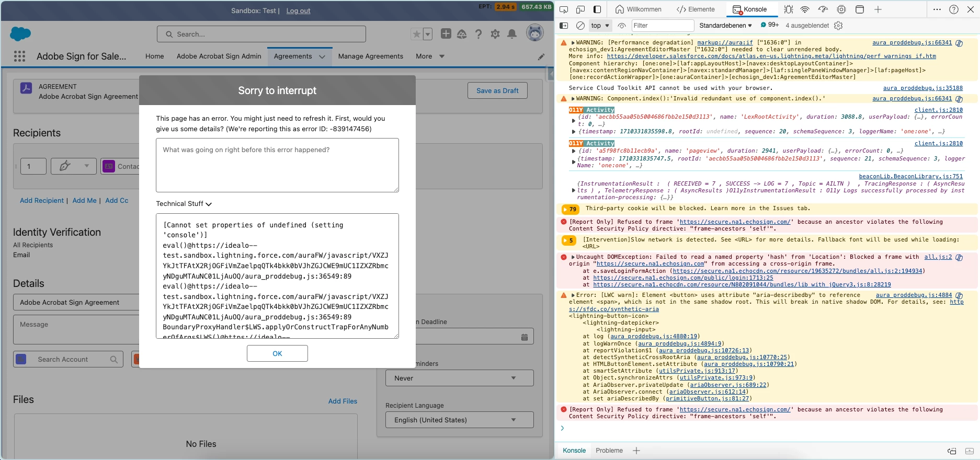Open the user profile avatar
Image resolution: width=980 pixels, height=460 pixels.
click(x=534, y=33)
